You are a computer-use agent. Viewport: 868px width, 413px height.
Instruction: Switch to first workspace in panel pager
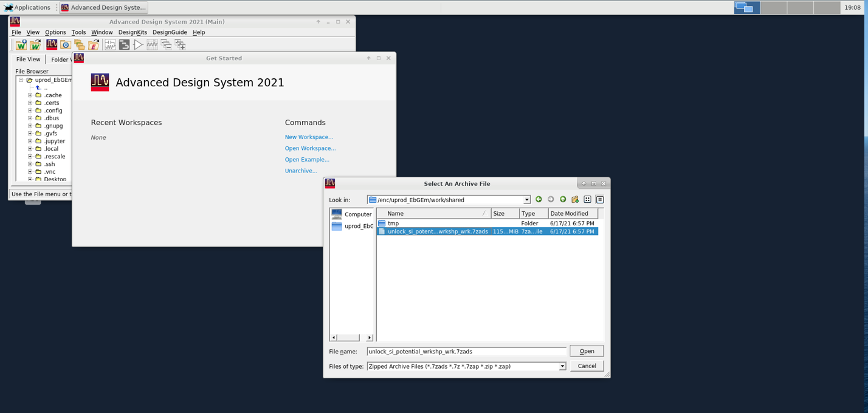[747, 7]
